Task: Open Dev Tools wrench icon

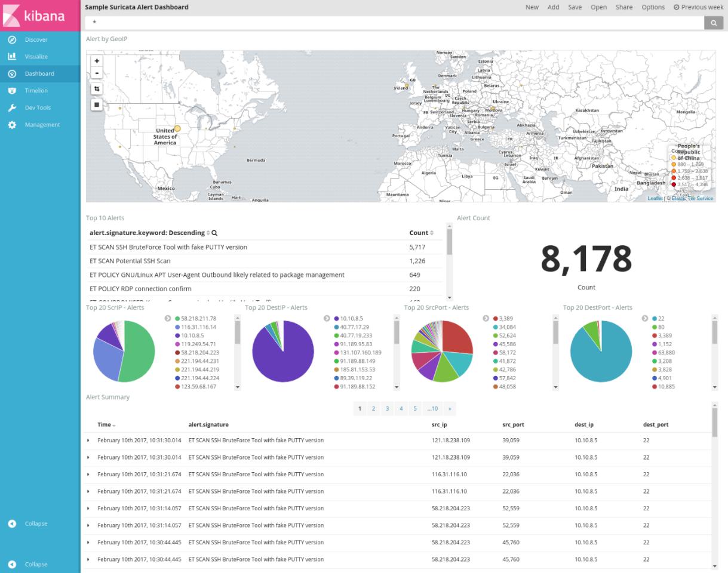Action: click(x=12, y=108)
